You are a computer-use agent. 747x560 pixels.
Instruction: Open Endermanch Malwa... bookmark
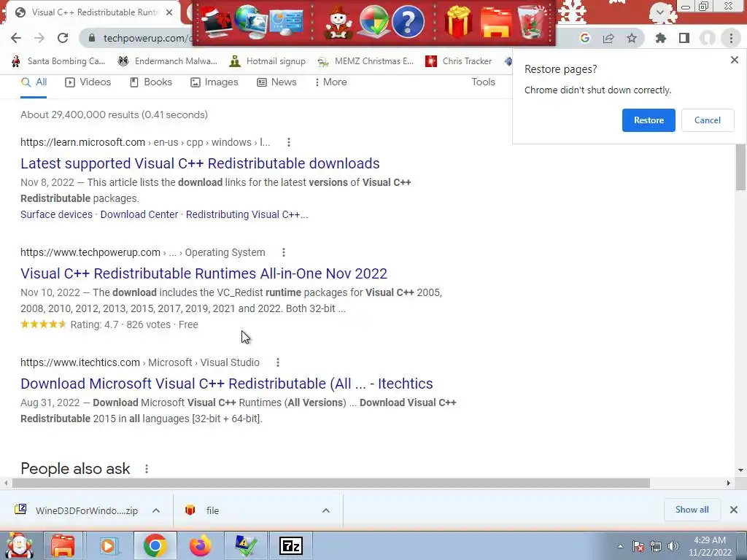[167, 61]
